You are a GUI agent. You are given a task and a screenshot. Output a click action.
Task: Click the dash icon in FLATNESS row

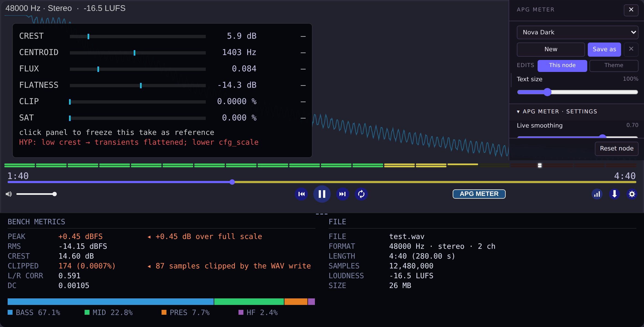tap(303, 85)
